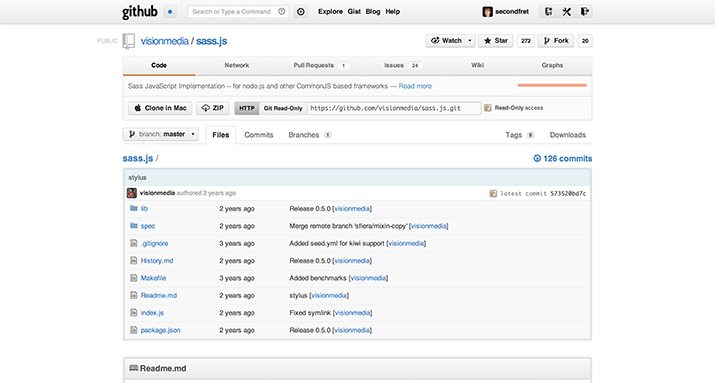Image resolution: width=715 pixels, height=383 pixels.
Task: Open the History.md file link
Action: click(157, 261)
